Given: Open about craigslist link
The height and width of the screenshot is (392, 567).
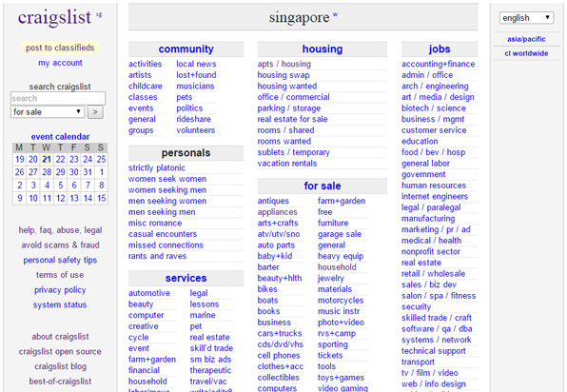Looking at the screenshot, I should (x=60, y=337).
